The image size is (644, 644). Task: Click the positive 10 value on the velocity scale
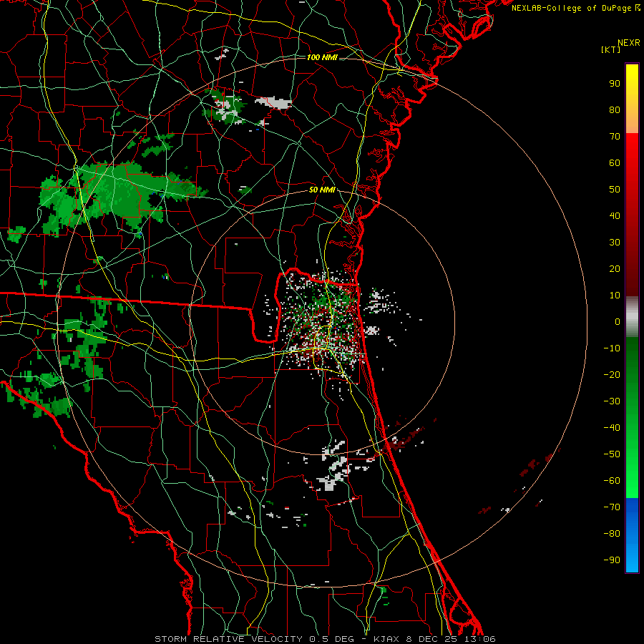(615, 296)
